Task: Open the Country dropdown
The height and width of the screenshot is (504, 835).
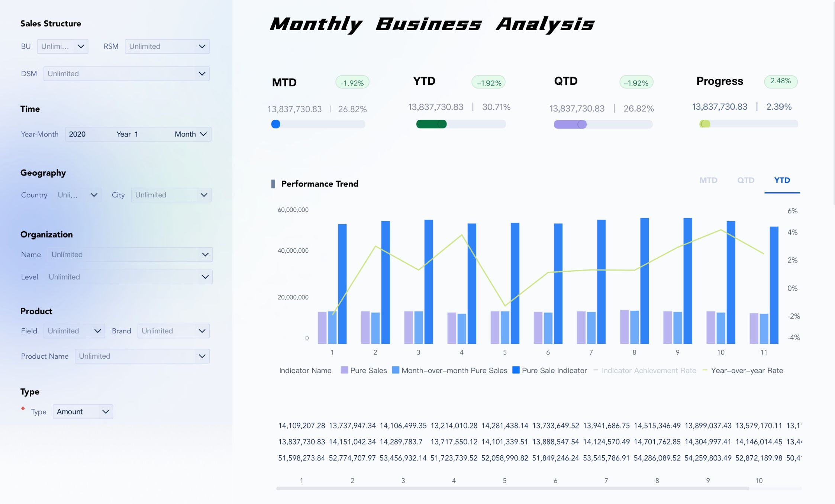Action: 78,195
